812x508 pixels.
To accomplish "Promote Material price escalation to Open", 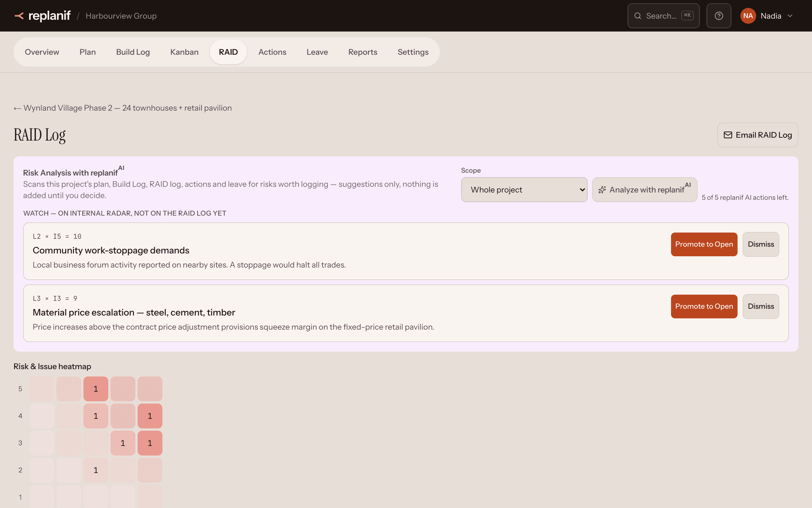I will click(704, 306).
